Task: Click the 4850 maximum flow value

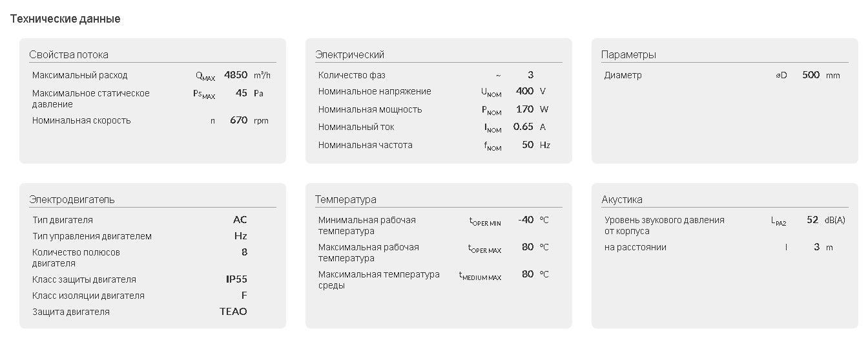Action: (236, 75)
